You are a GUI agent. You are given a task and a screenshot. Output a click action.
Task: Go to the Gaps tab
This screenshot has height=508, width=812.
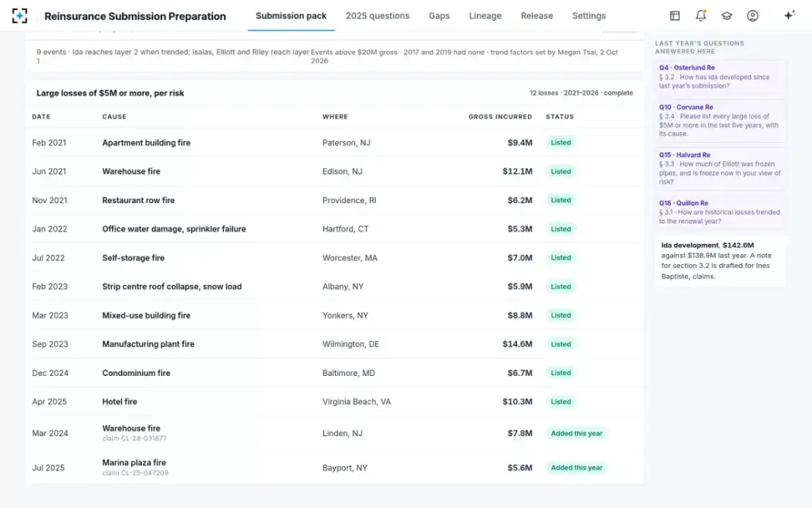click(x=439, y=16)
